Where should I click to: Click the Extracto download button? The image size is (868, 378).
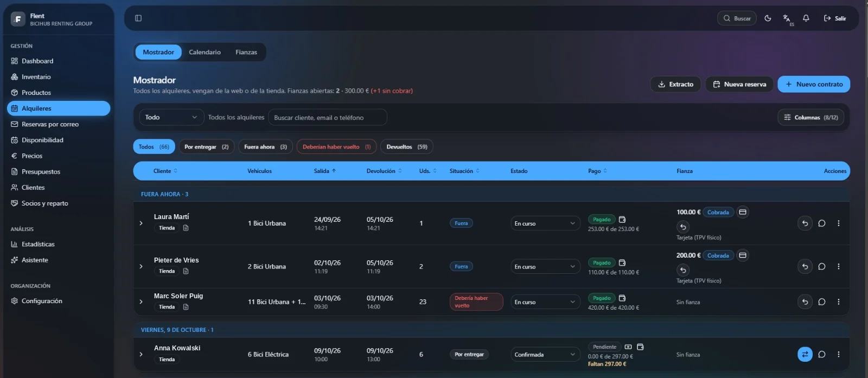[x=675, y=84]
